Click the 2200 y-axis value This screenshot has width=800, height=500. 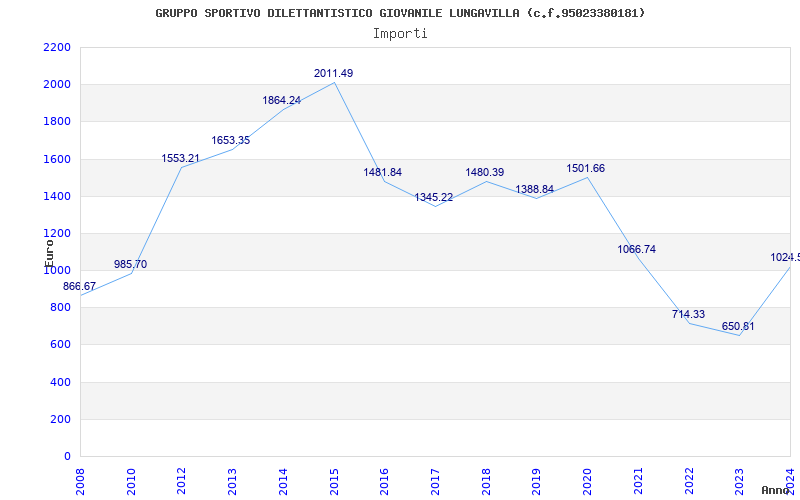(x=57, y=47)
